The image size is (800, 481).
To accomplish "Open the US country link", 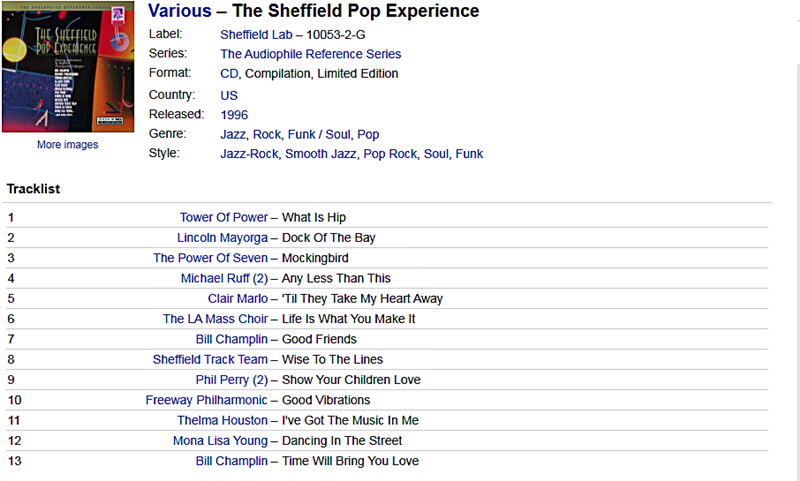I will pos(229,95).
